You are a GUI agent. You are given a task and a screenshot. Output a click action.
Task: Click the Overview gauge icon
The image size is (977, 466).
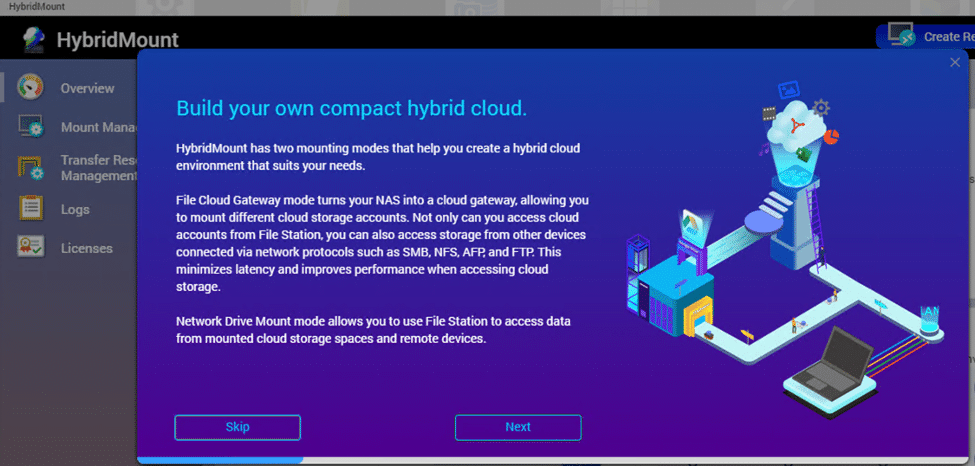pyautogui.click(x=30, y=87)
